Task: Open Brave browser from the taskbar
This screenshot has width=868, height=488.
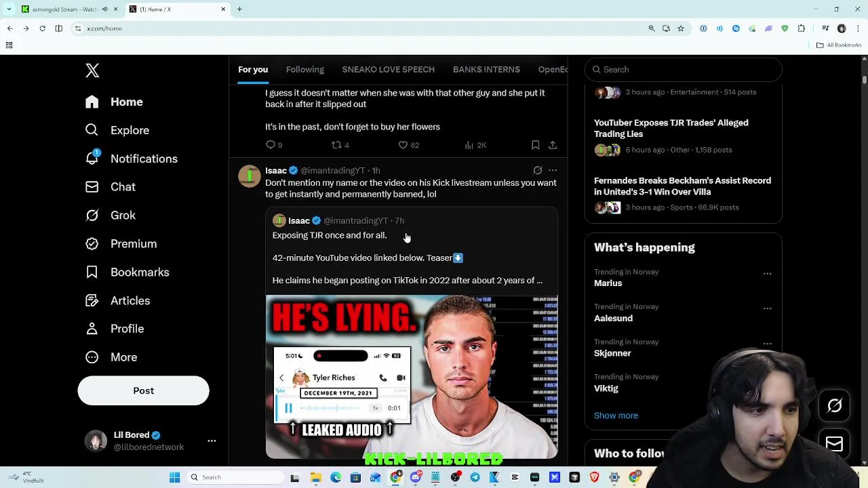Action: (x=594, y=477)
